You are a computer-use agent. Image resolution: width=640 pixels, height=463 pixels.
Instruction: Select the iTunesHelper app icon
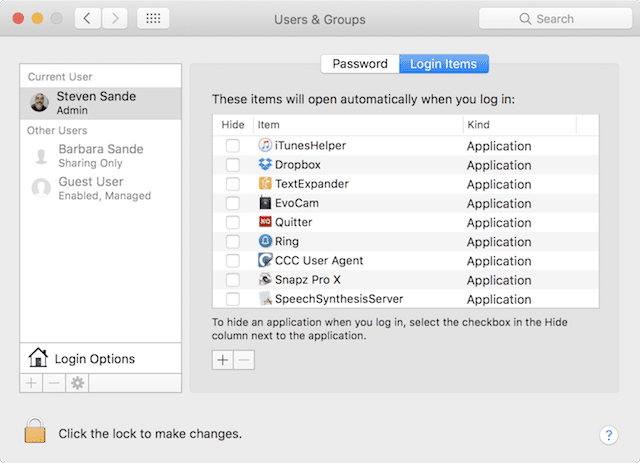265,146
